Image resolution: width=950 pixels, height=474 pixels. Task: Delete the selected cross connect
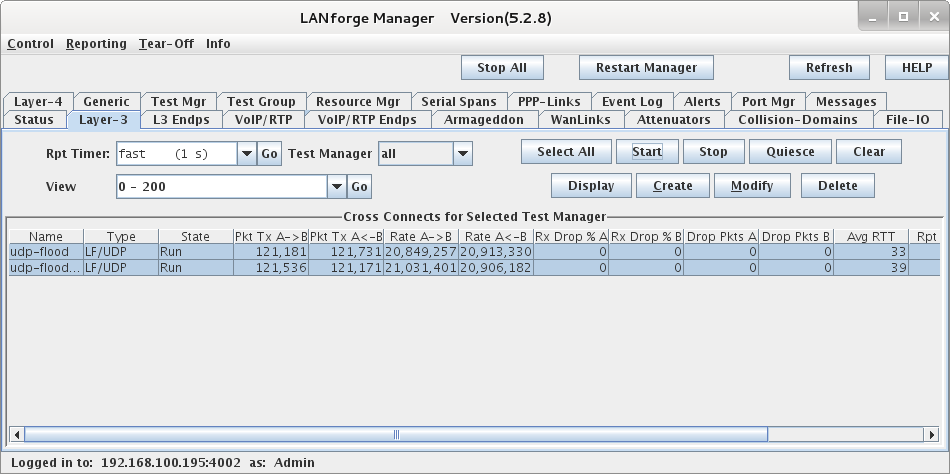pyautogui.click(x=837, y=185)
